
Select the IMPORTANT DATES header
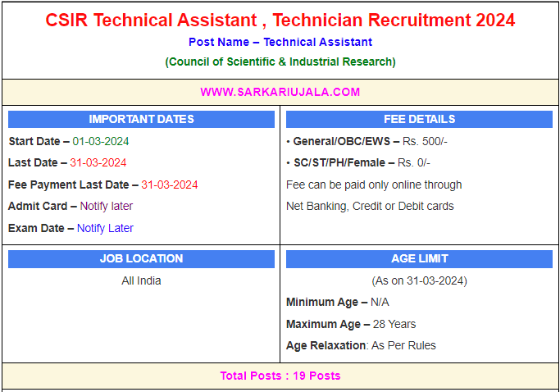pos(141,119)
